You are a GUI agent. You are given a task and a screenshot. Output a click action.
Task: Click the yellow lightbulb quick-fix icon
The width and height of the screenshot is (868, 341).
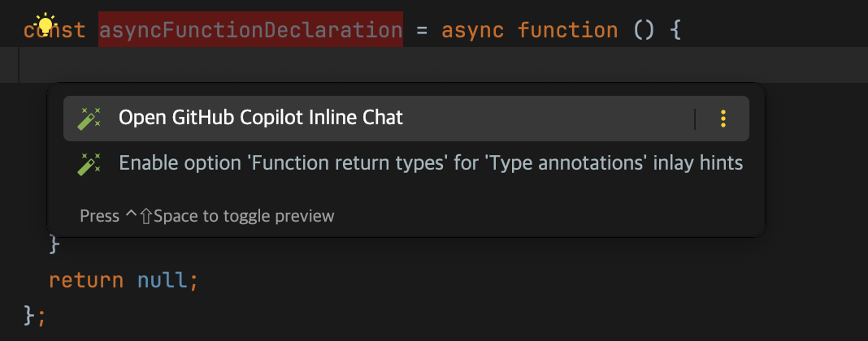(45, 23)
